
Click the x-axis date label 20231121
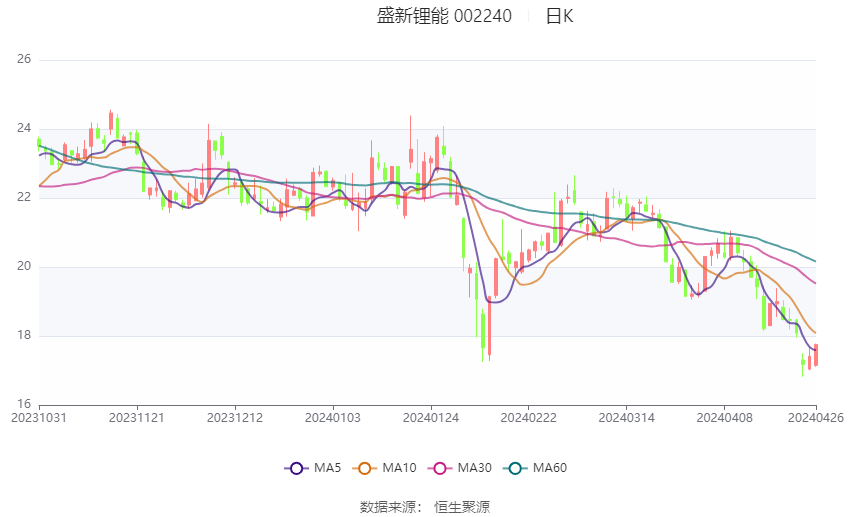click(137, 418)
